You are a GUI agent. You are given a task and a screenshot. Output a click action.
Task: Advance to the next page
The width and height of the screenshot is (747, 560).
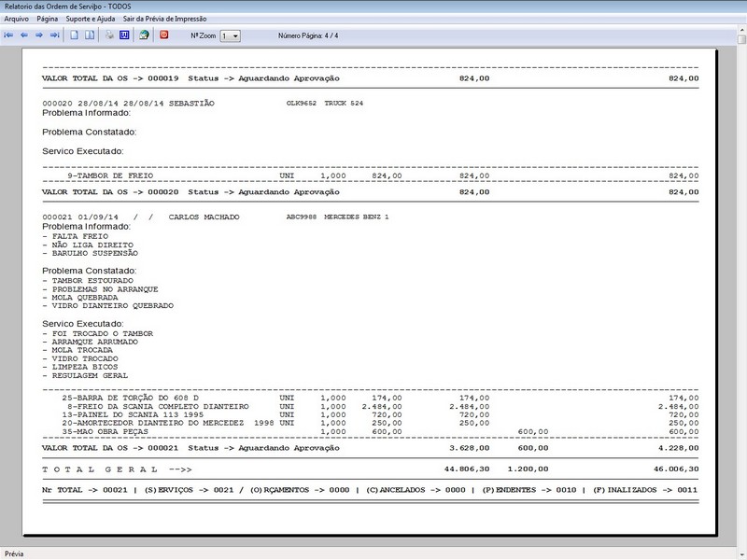pos(39,35)
